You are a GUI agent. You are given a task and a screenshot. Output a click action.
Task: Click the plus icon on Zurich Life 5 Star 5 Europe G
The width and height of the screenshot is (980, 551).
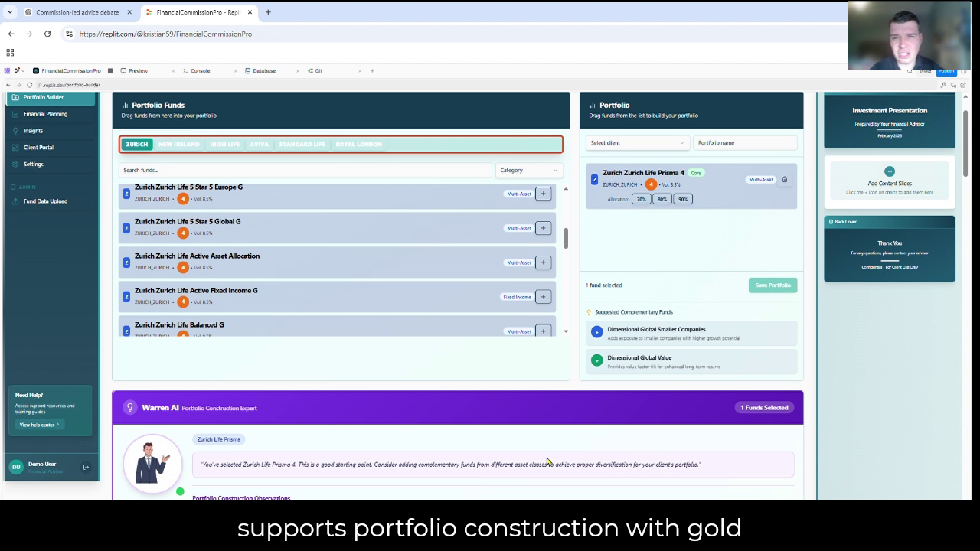coord(543,194)
